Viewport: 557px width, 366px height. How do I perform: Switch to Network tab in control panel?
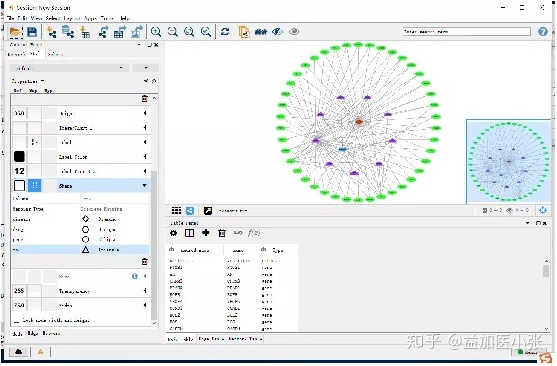coord(16,54)
